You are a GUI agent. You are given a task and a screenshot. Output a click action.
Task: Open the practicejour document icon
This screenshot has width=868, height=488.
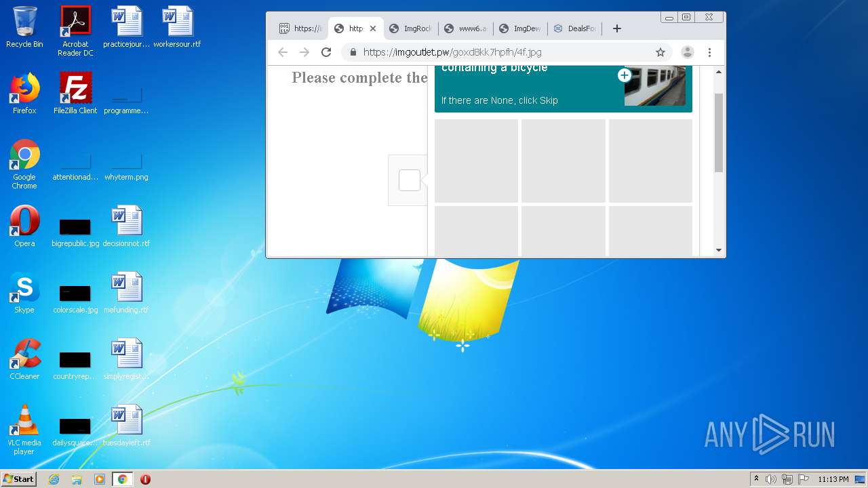[126, 27]
